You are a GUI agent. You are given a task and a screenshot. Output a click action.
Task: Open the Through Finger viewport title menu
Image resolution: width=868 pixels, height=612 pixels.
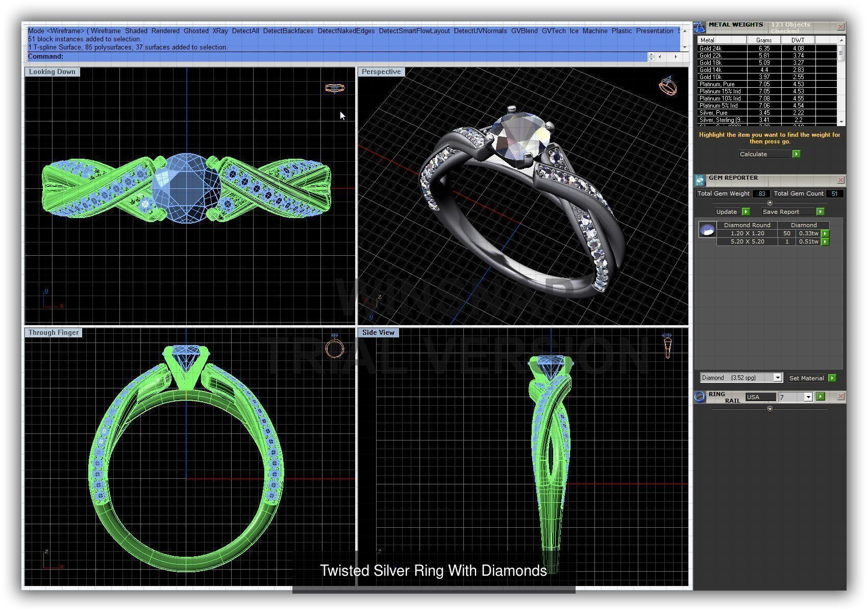[54, 333]
